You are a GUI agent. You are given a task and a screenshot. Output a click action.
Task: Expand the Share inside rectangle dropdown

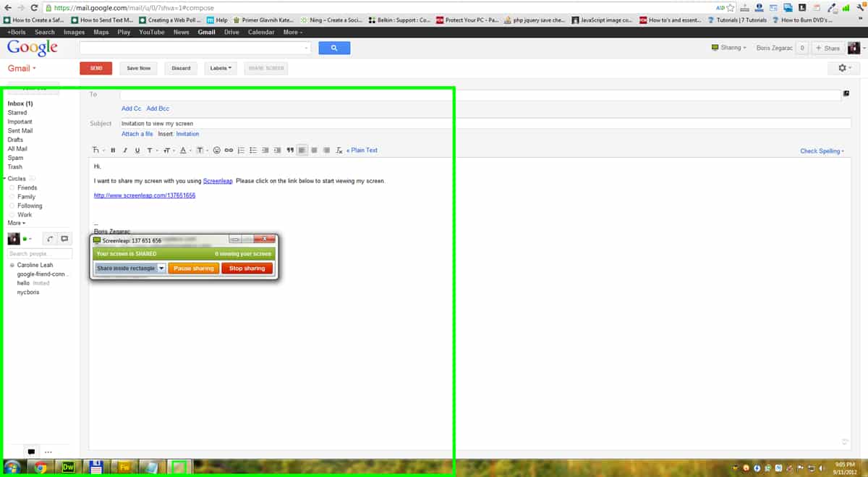click(x=161, y=269)
